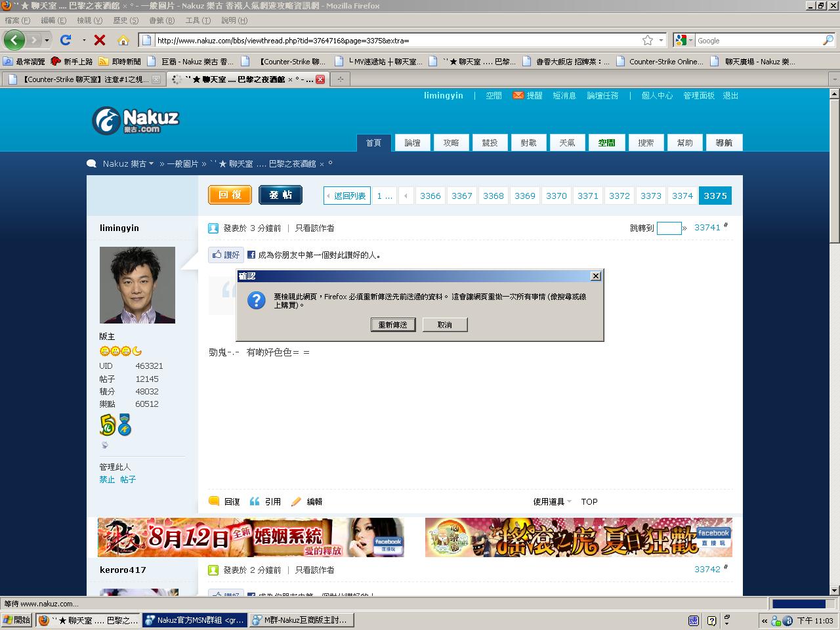The width and height of the screenshot is (840, 630).
Task: Expand the URL bar history dropdown
Action: [661, 40]
